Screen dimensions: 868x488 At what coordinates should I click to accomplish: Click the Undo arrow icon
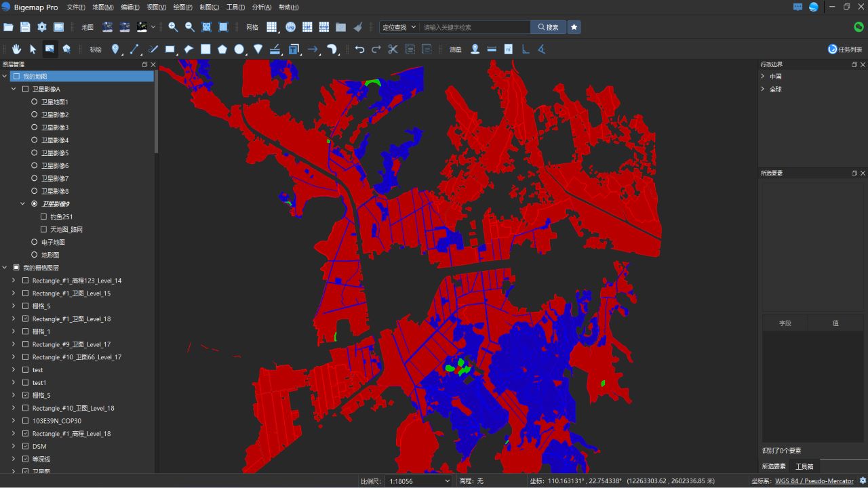(x=360, y=49)
